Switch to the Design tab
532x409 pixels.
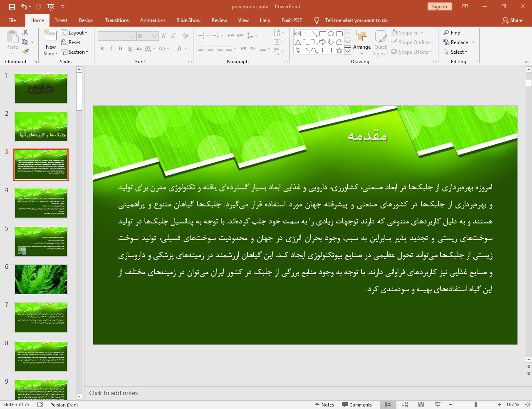(86, 20)
